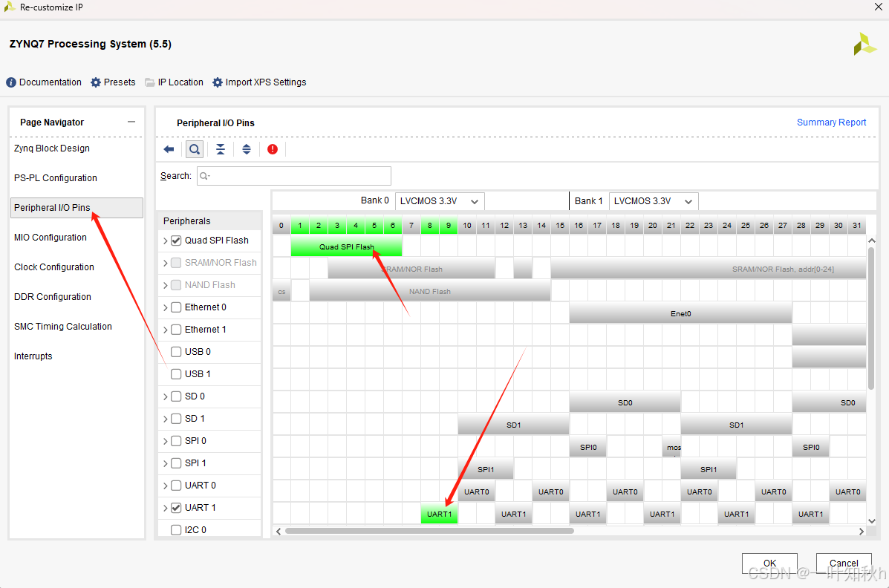Tick the USB 1 checkbox
Screen dimensions: 889x588
coord(176,374)
